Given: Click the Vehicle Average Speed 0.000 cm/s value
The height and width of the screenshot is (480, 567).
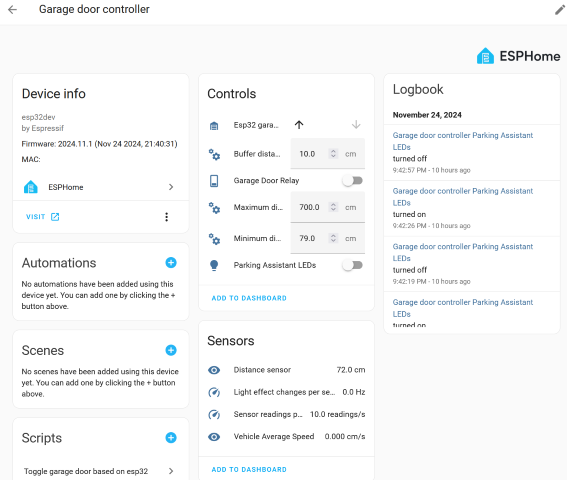Looking at the screenshot, I should 345,437.
